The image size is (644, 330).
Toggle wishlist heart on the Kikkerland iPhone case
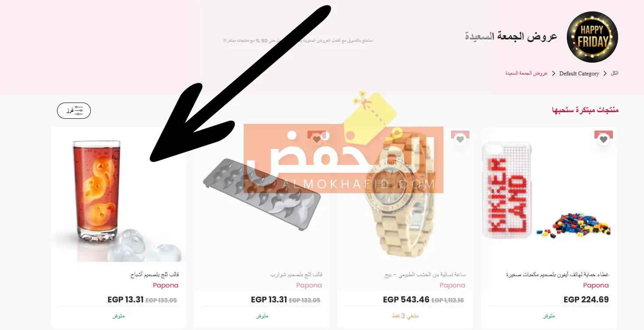click(604, 140)
